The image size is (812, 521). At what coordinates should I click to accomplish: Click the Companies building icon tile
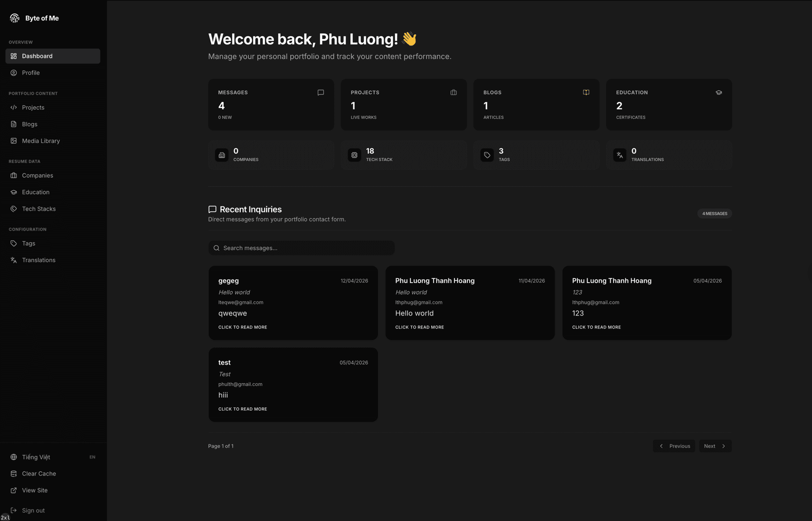point(222,155)
